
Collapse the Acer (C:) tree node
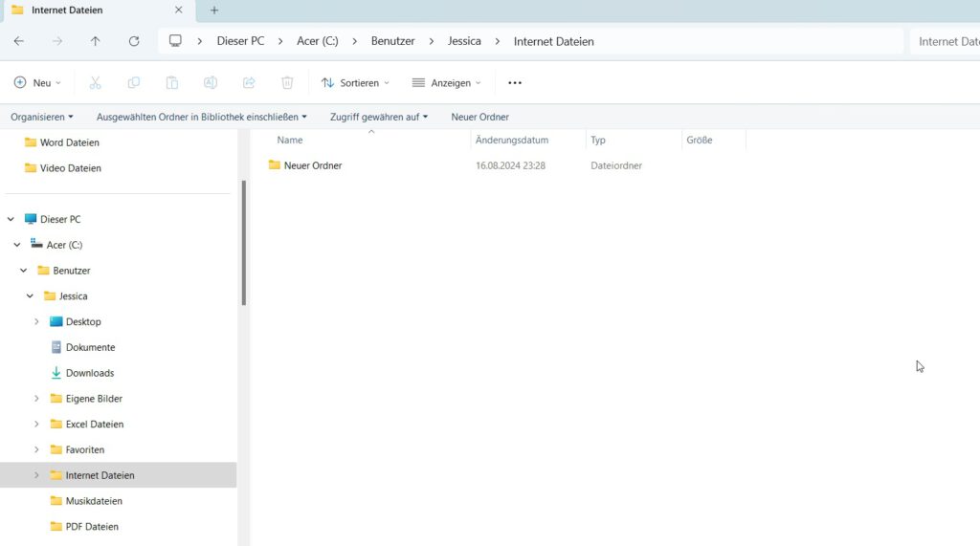pos(17,245)
